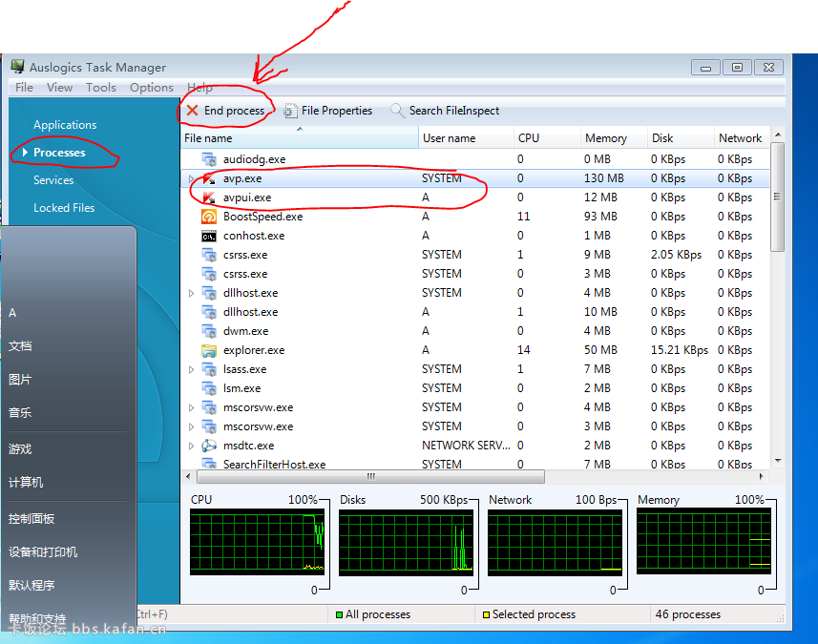This screenshot has height=644, width=818.
Task: Click the vertical scrollbar up arrow
Action: [778, 135]
